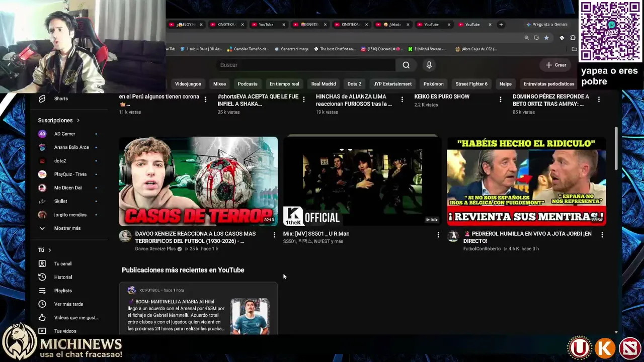Expand the Suscripciones section chevron
This screenshot has height=362, width=644.
pyautogui.click(x=78, y=120)
